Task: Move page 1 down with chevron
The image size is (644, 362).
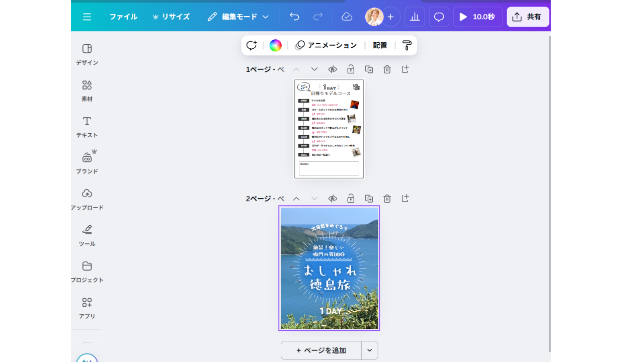Action: click(314, 69)
